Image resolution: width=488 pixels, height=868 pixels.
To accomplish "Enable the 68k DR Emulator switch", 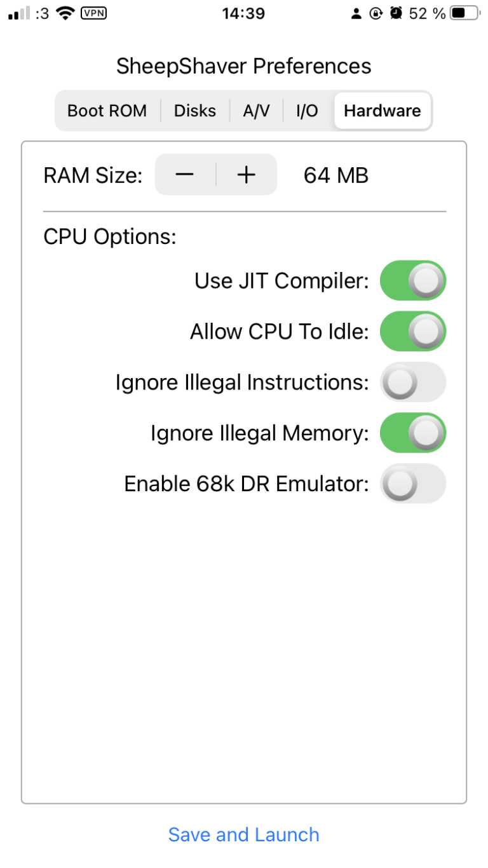I will tap(413, 484).
